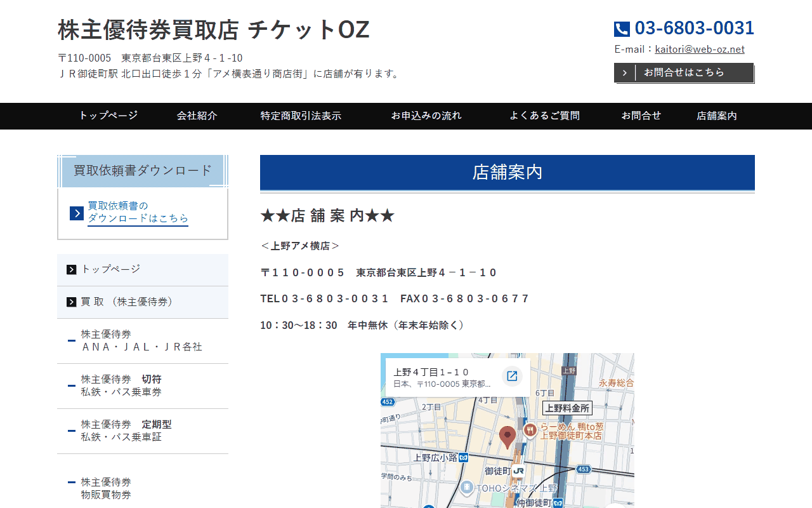Open 株主優待券 定期型 私鉄・バス乗車証 link
The image size is (812, 508).
coord(143,431)
